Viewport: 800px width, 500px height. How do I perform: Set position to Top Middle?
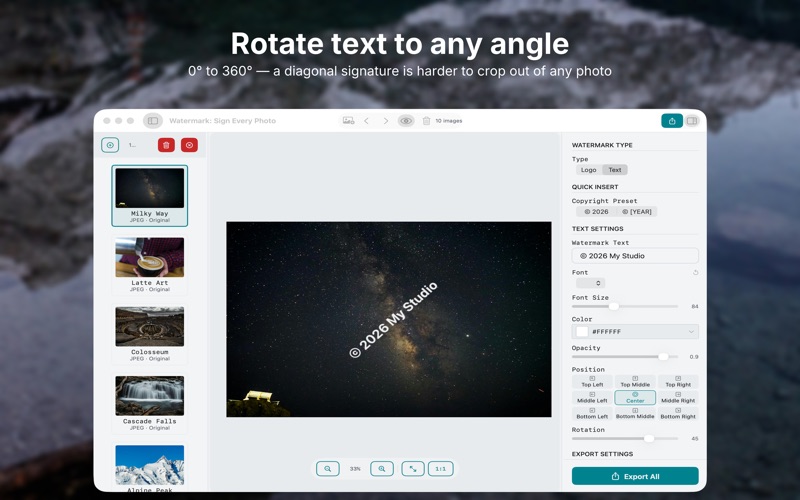tap(635, 382)
